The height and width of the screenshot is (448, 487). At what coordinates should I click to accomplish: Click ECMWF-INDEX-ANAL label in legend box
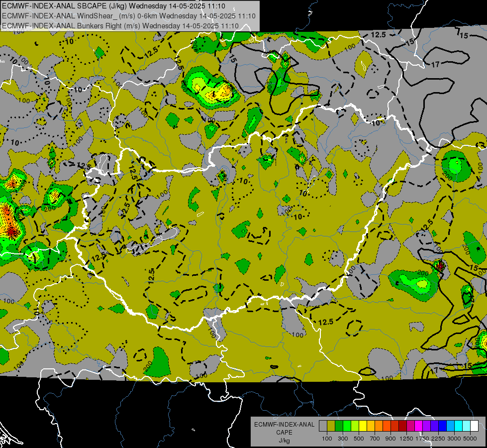pyautogui.click(x=284, y=425)
